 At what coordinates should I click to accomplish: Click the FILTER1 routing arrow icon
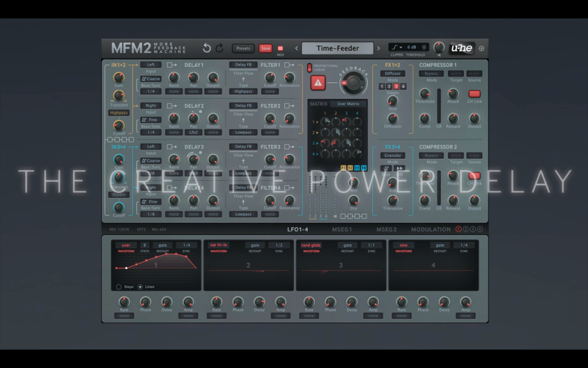coord(289,65)
